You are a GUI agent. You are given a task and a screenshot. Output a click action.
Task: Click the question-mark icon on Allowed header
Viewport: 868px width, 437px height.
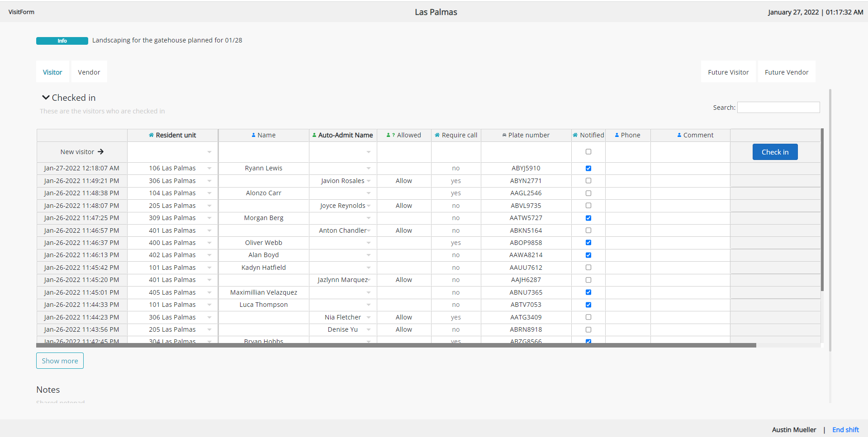[x=394, y=135]
